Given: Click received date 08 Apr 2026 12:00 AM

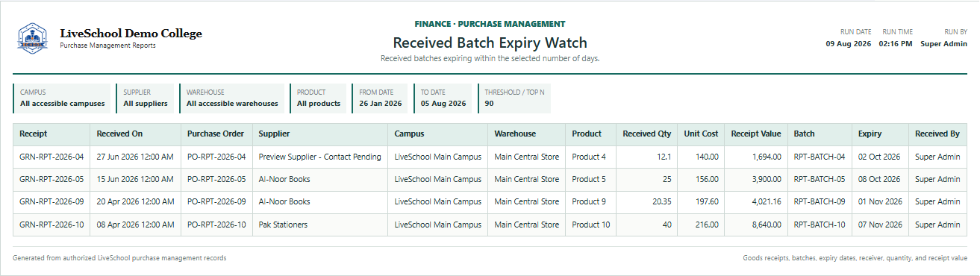Looking at the screenshot, I should coord(135,225).
